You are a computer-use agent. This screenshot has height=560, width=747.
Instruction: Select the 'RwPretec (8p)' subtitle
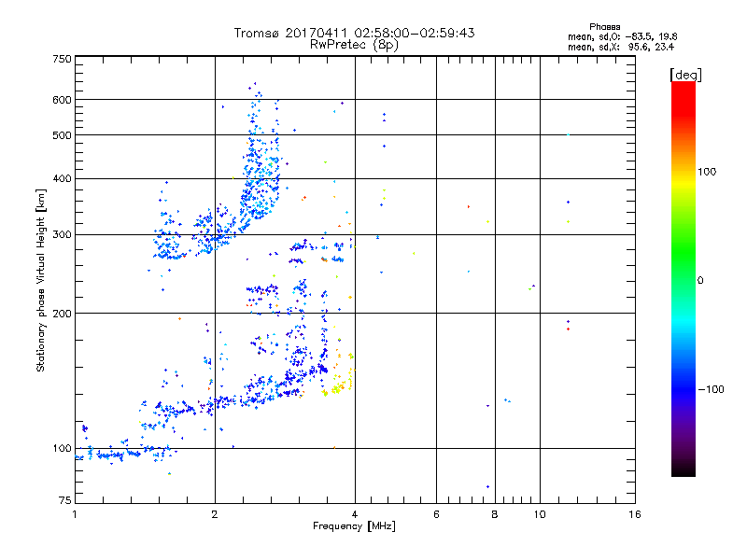click(x=354, y=45)
